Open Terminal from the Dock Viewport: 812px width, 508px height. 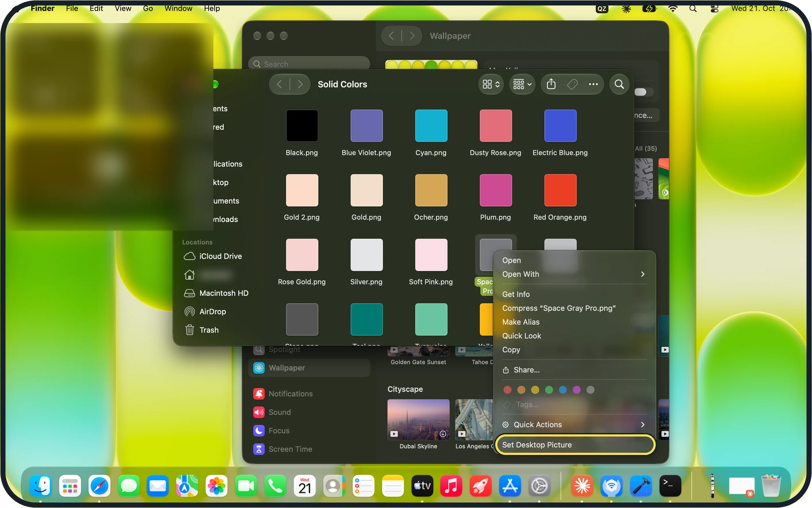point(670,486)
